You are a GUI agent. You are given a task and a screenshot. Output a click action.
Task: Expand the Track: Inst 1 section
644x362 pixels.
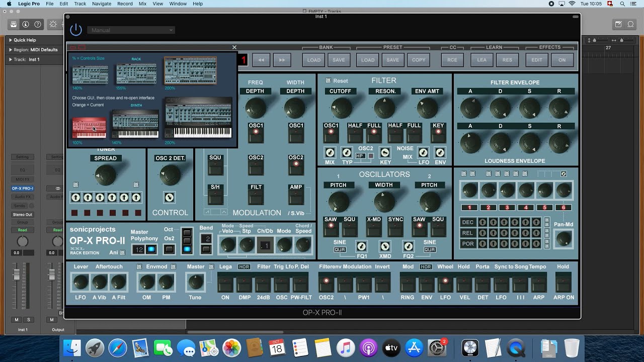coord(11,59)
